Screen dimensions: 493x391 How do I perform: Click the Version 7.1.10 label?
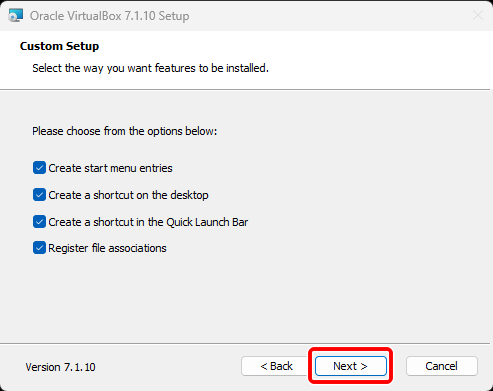click(x=60, y=367)
